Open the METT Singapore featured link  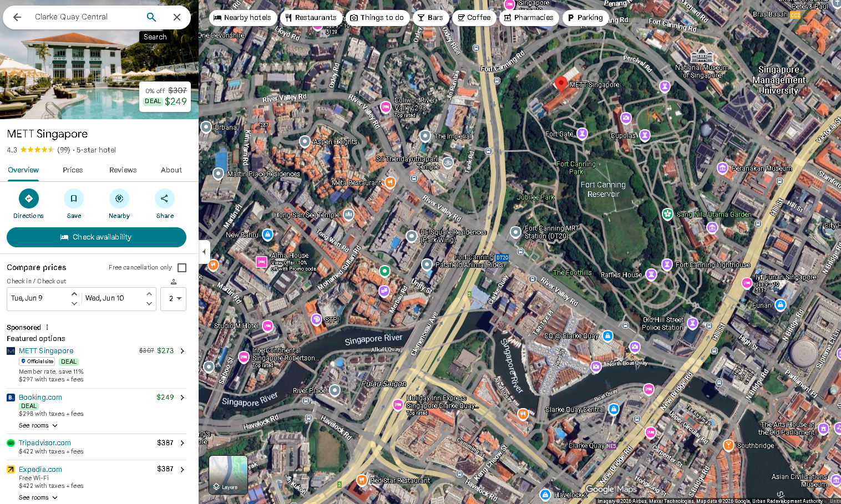pyautogui.click(x=46, y=351)
